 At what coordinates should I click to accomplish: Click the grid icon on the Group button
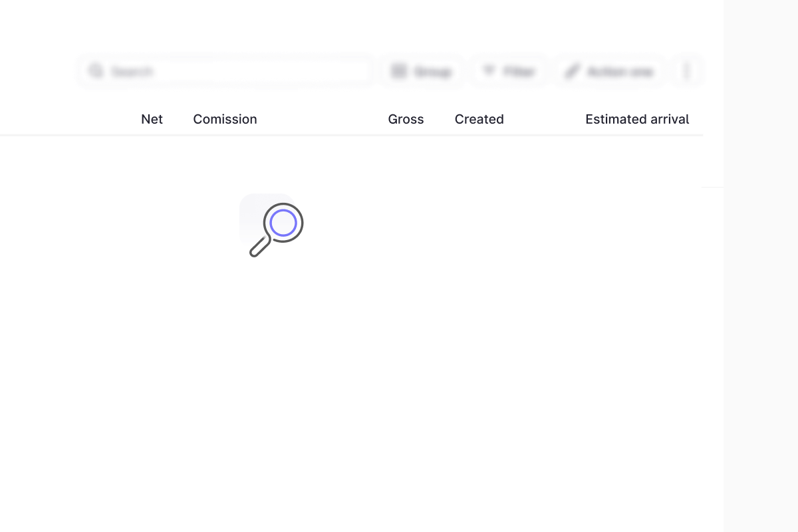(399, 71)
